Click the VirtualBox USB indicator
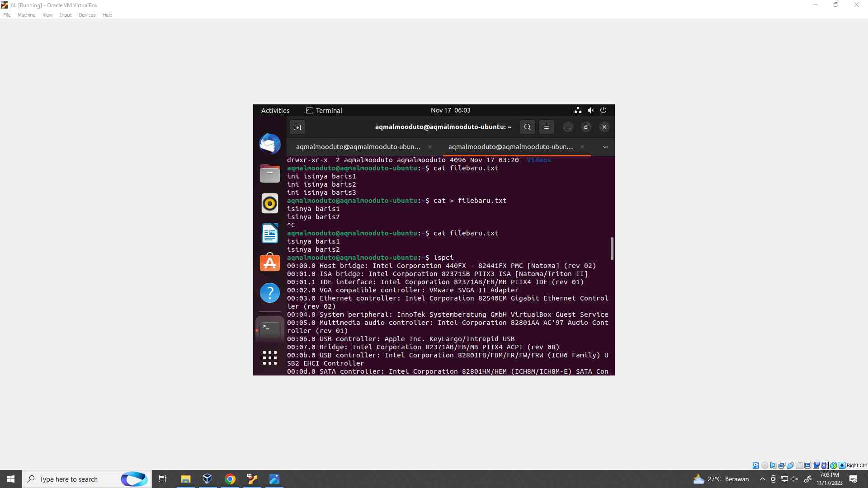868x488 pixels. [790, 465]
